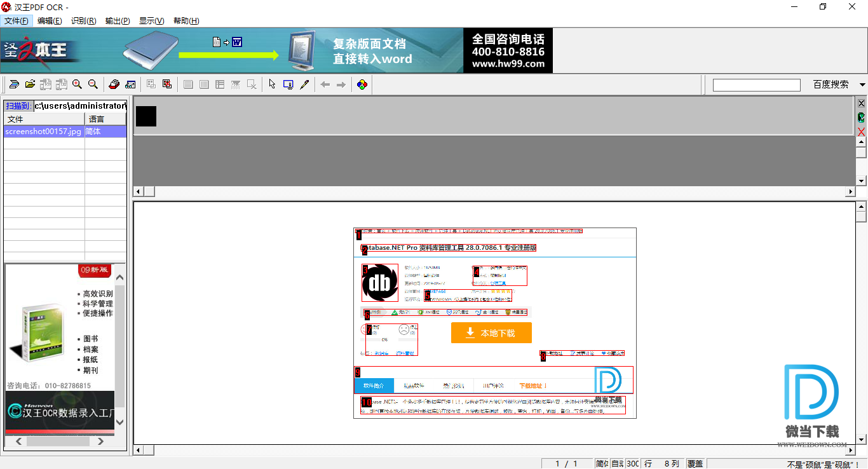The height and width of the screenshot is (469, 868).
Task: Click the scan path field c:\users\administrator
Action: pyautogui.click(x=80, y=105)
